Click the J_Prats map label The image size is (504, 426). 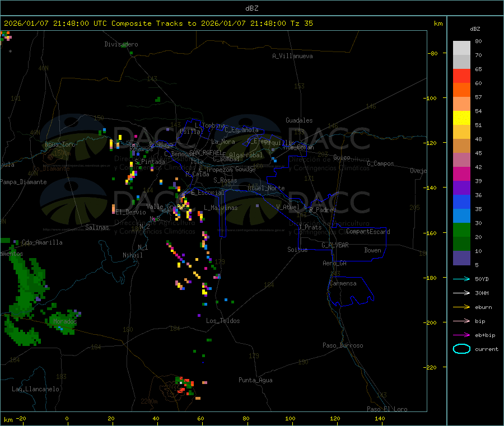pyautogui.click(x=310, y=227)
